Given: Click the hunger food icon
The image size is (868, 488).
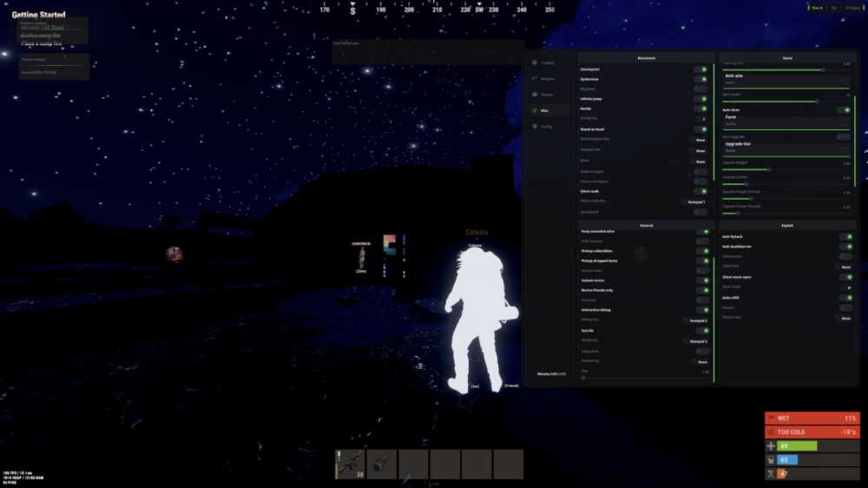Looking at the screenshot, I should coord(771,473).
